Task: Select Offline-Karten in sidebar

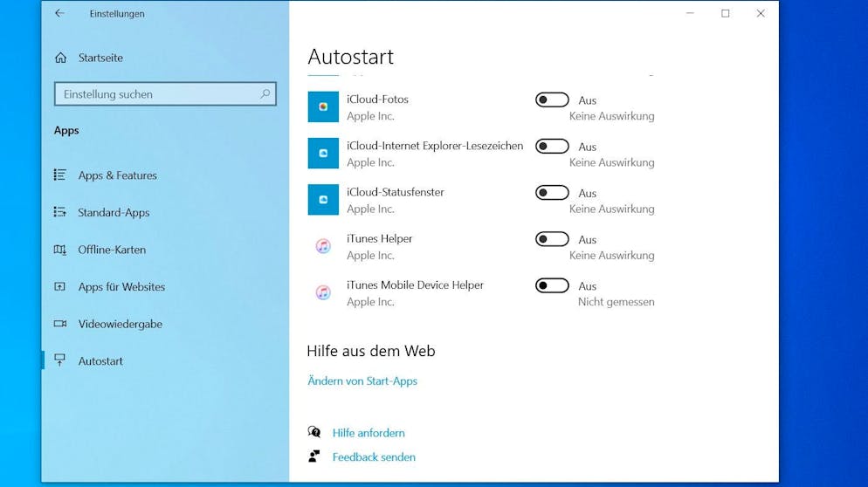Action: point(112,250)
